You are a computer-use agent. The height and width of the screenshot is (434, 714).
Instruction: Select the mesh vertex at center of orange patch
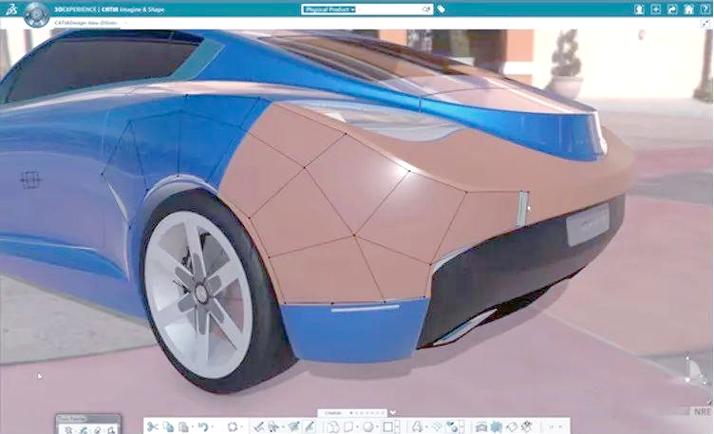tap(354, 235)
